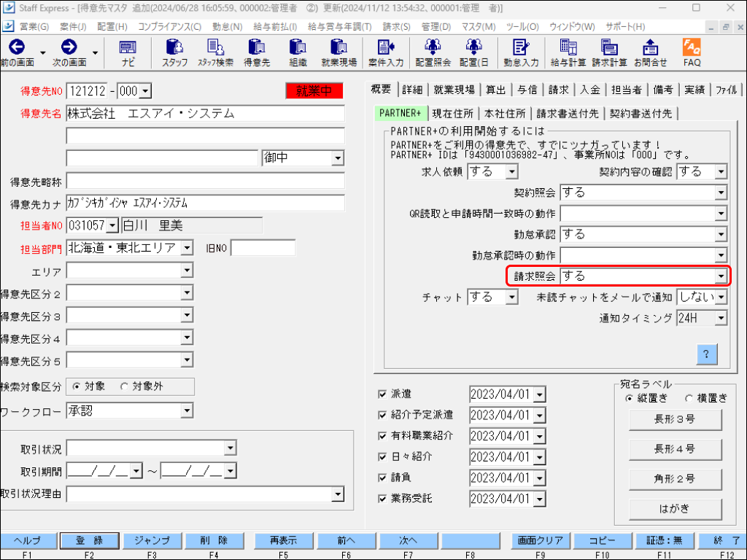747x560 pixels.
Task: Click the コピー F10 button
Action: 602,540
